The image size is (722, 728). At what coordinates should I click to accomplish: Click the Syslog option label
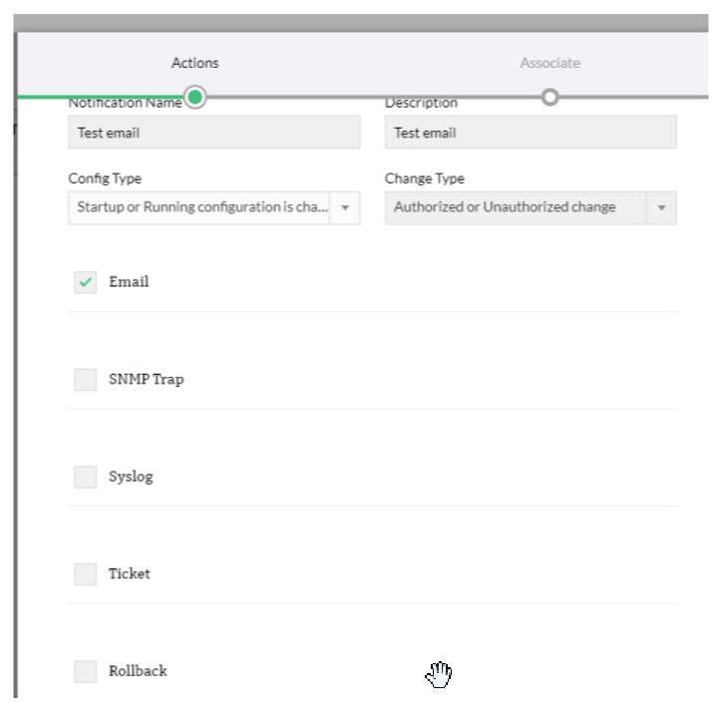coord(131,477)
